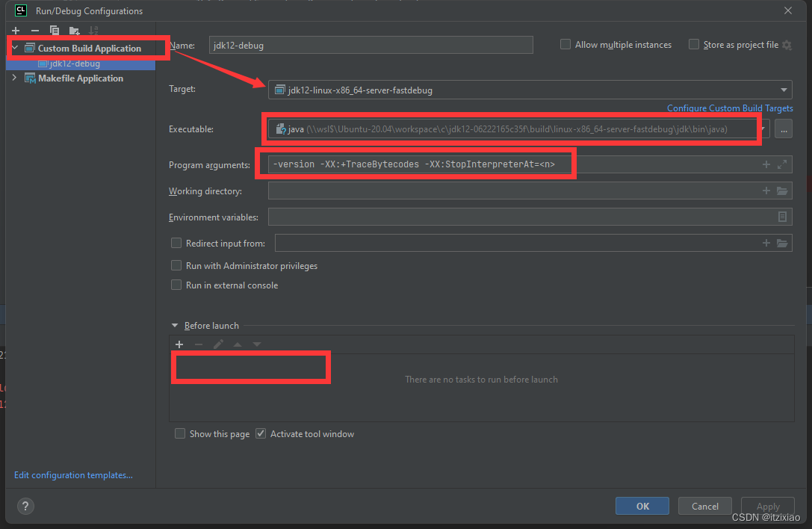Save configuration into new folder
Screen dimensions: 812x529
click(x=74, y=31)
